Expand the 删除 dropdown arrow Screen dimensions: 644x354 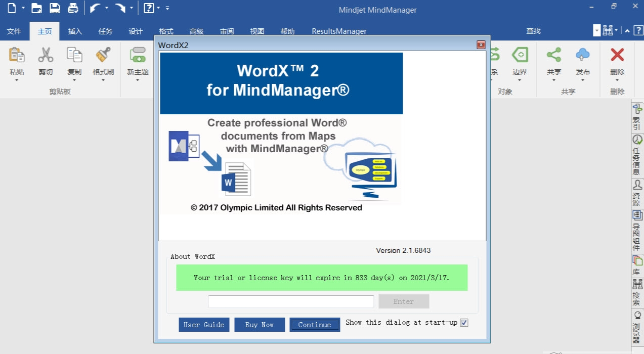(x=617, y=80)
